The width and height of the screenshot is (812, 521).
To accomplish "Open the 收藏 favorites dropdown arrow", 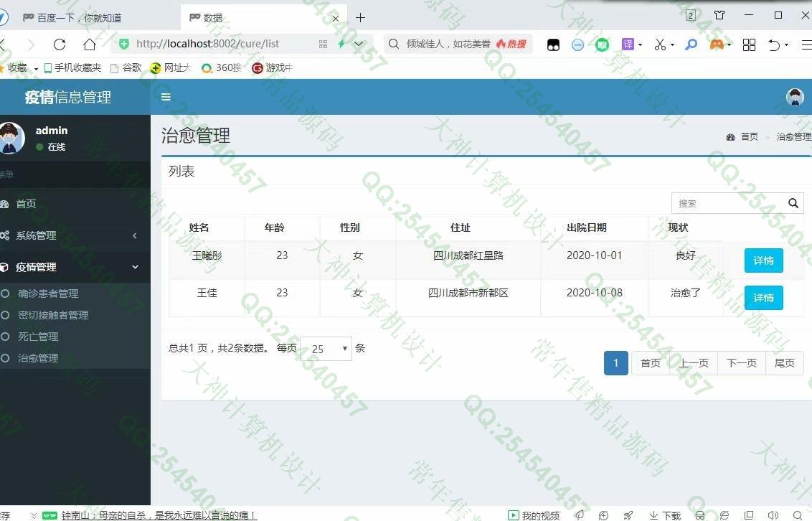I will (x=36, y=68).
